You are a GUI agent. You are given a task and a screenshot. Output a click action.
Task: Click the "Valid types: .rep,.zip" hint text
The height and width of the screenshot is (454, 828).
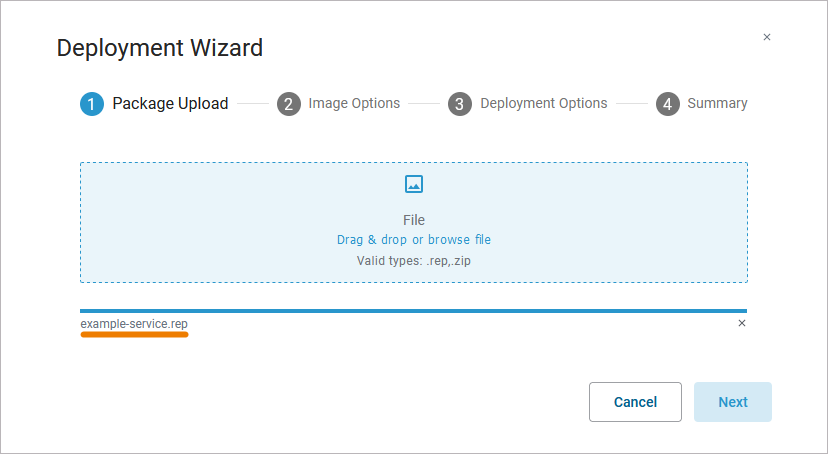(414, 261)
